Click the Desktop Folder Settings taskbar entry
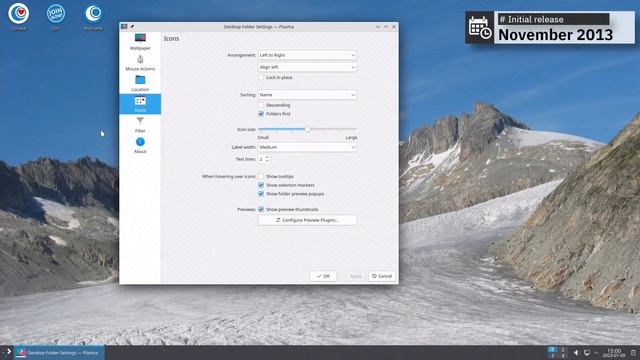This screenshot has width=640, height=360. pyautogui.click(x=60, y=353)
